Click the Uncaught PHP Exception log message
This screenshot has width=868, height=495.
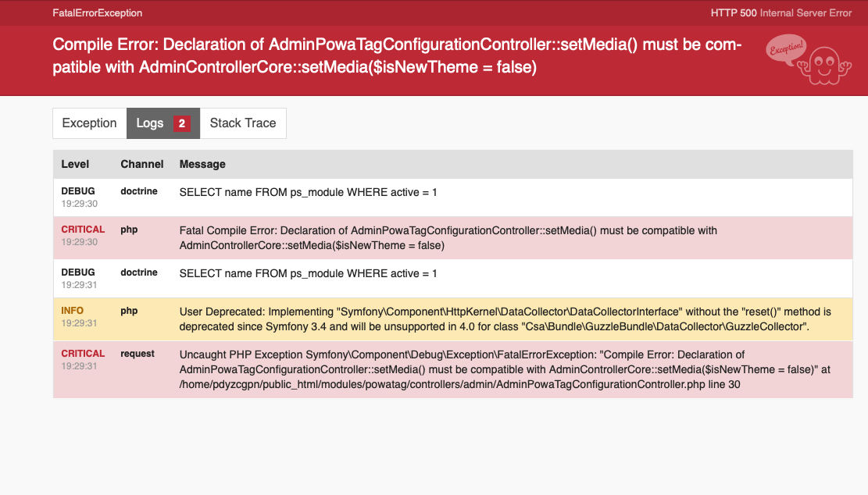[505, 369]
